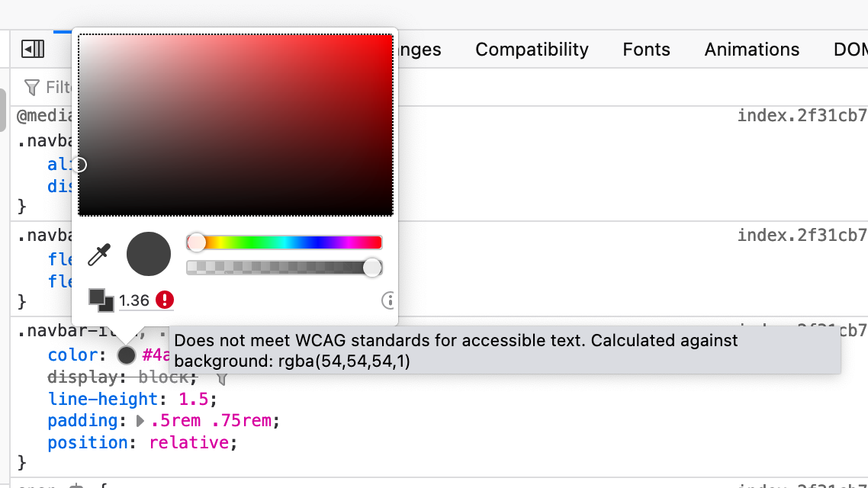Click the funnel icon beside display block

[x=221, y=378]
